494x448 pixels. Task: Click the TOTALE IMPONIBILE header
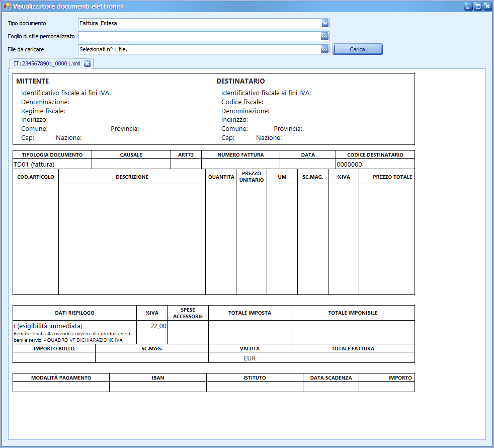pyautogui.click(x=353, y=313)
